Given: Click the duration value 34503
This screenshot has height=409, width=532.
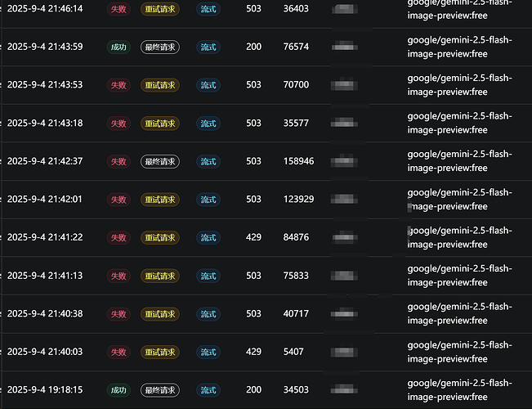Looking at the screenshot, I should (x=296, y=389).
